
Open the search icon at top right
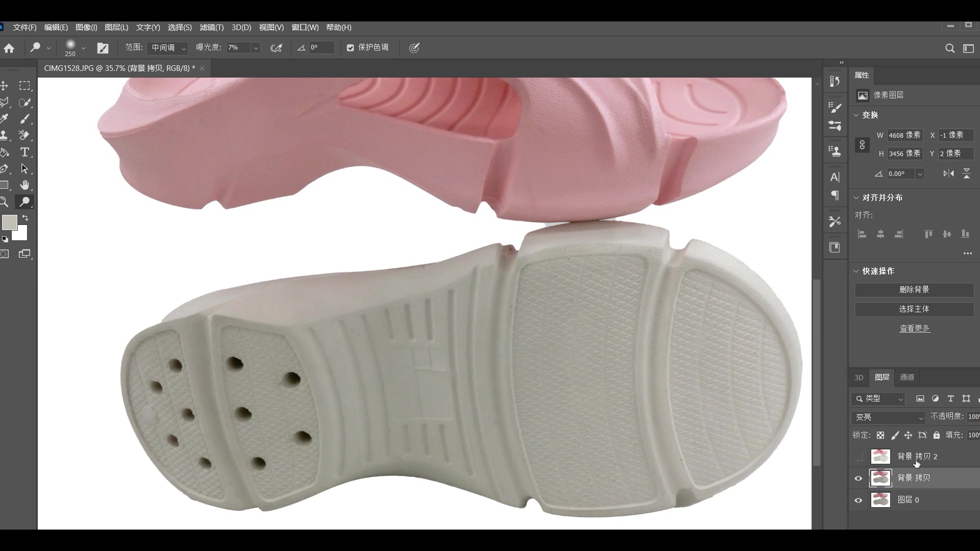click(x=949, y=48)
